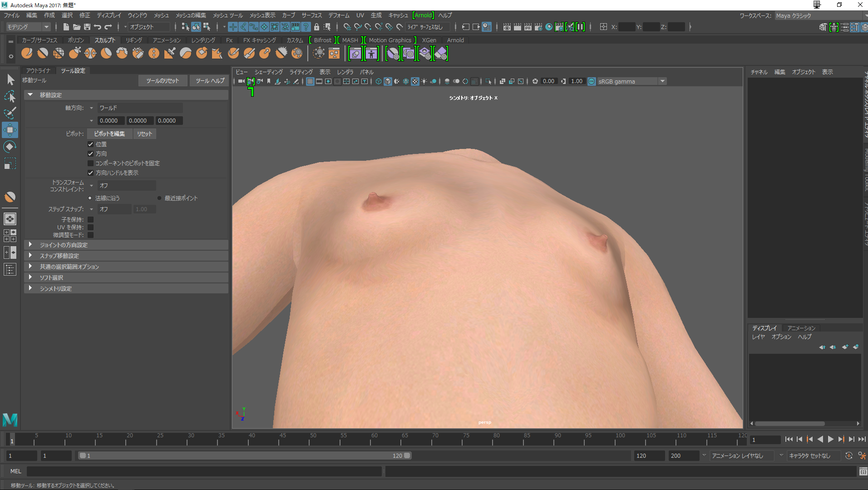Image resolution: width=868 pixels, height=490 pixels.
Task: Expand the 共通の選択範囲オプション section
Action: [126, 267]
